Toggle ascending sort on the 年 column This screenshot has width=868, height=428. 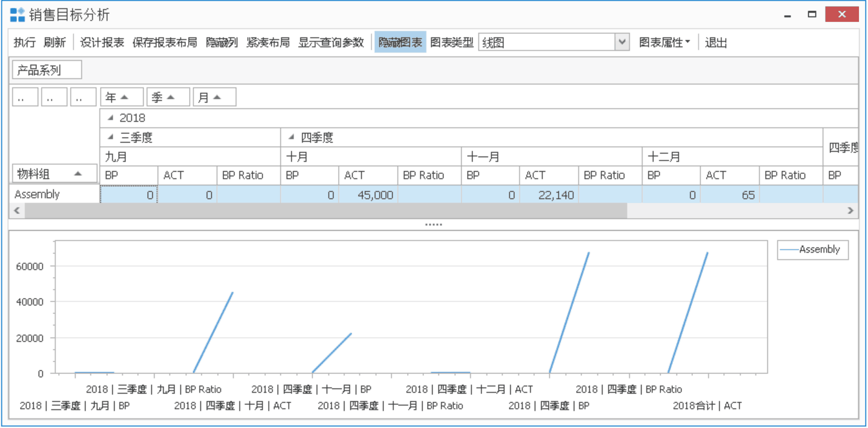tap(121, 96)
